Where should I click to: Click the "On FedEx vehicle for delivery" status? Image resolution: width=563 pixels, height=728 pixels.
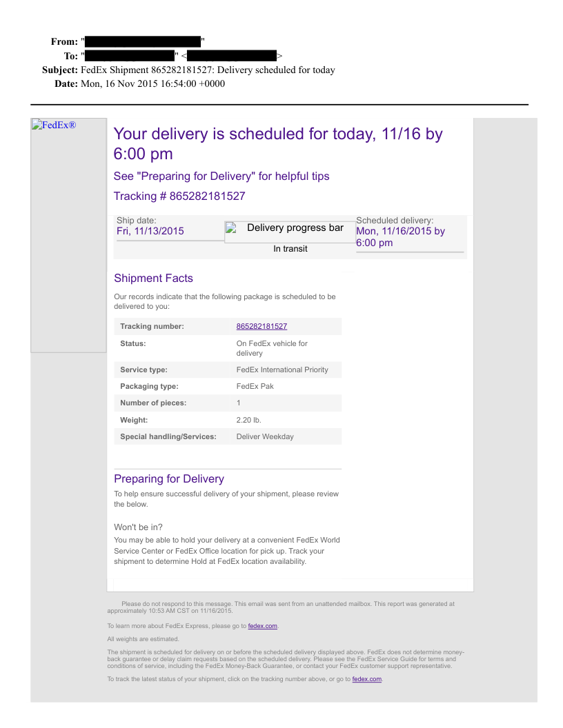[x=272, y=348]
